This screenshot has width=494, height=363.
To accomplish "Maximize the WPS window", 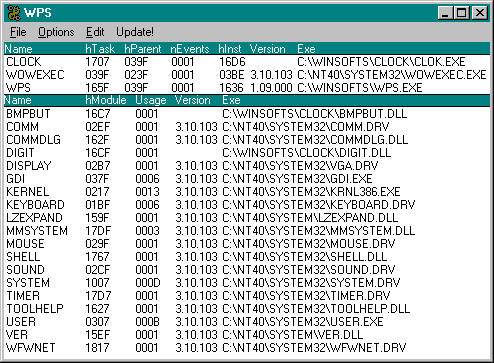I will 462,13.
